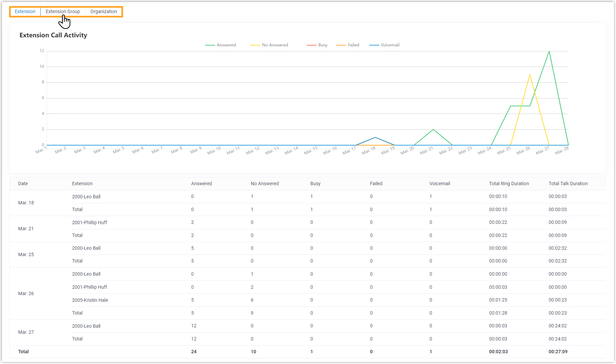Click the green Answered peak on Mar. 21
Screen dimensions: 616x364
(433, 130)
